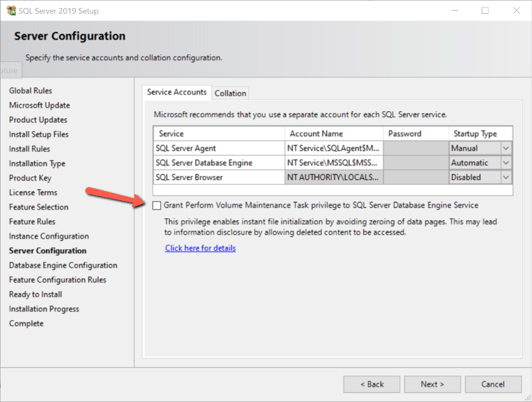Click Instance Configuration step in sidebar

(x=49, y=236)
